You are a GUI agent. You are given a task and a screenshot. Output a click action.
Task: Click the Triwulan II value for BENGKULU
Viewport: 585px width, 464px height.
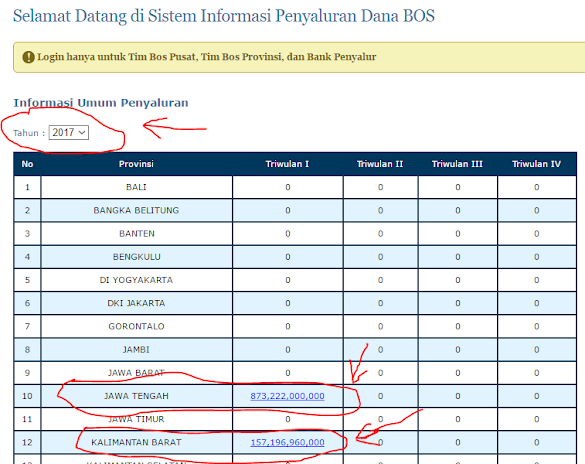point(380,257)
